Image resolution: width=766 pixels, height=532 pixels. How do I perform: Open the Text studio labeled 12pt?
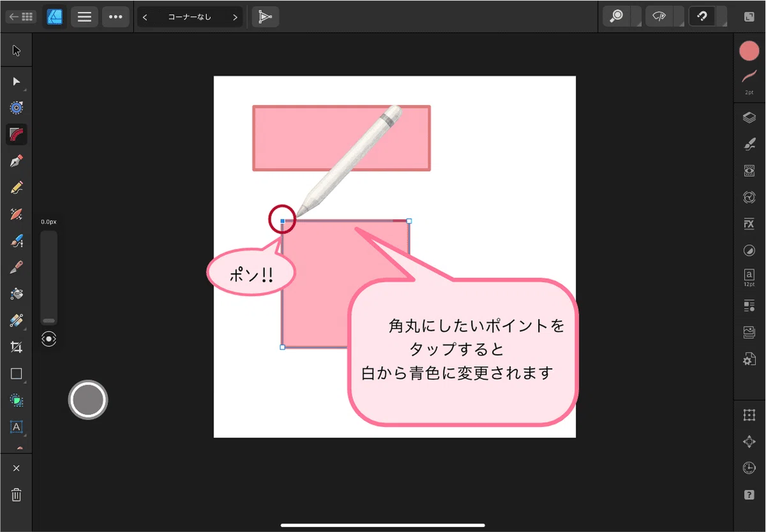(749, 277)
